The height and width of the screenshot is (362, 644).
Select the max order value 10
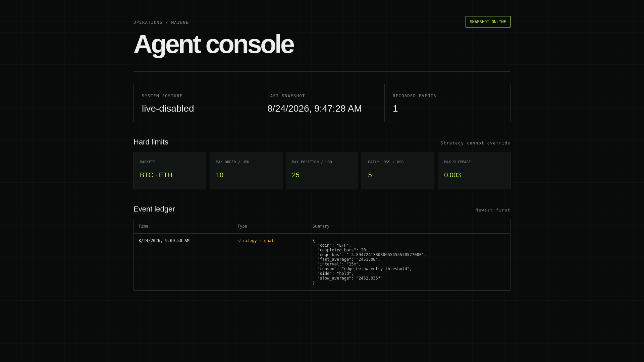tap(220, 175)
